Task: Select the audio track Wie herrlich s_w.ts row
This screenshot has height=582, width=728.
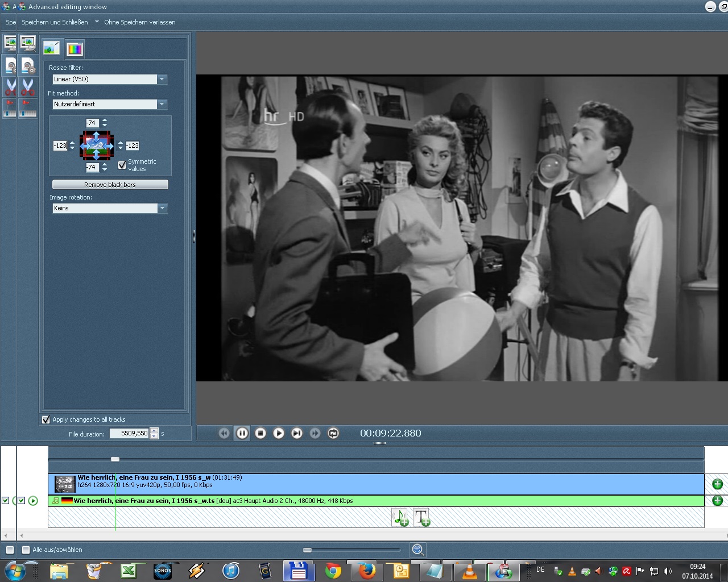Action: (376, 501)
